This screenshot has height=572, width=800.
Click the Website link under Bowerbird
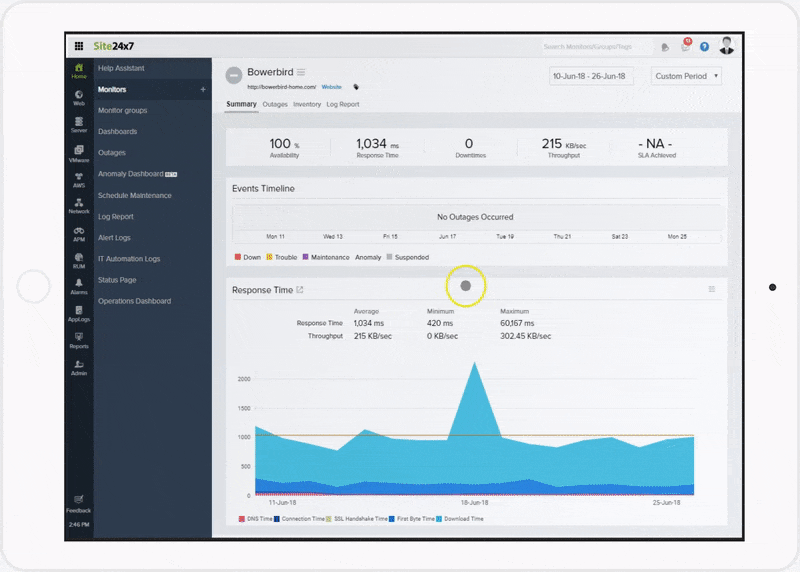[332, 87]
